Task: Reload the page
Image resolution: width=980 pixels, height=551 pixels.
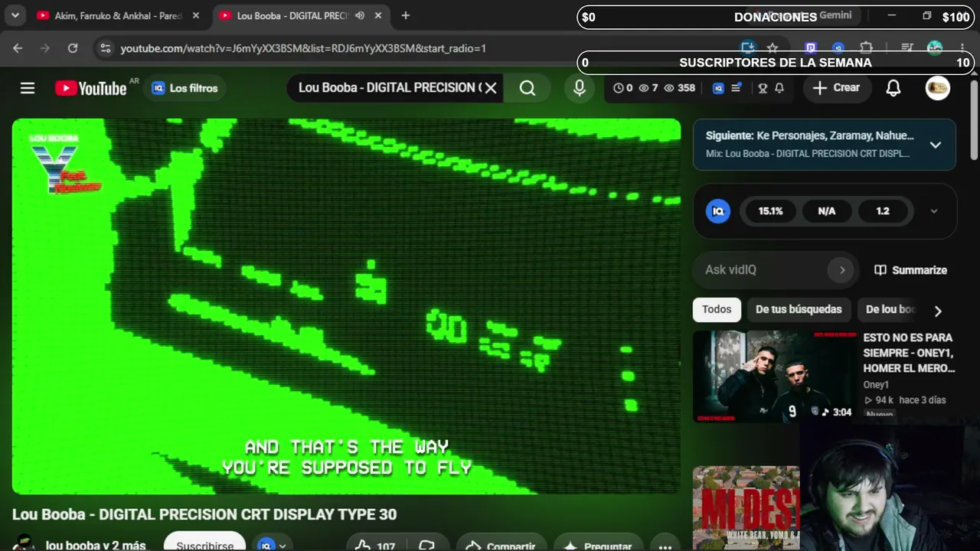Action: click(x=73, y=48)
